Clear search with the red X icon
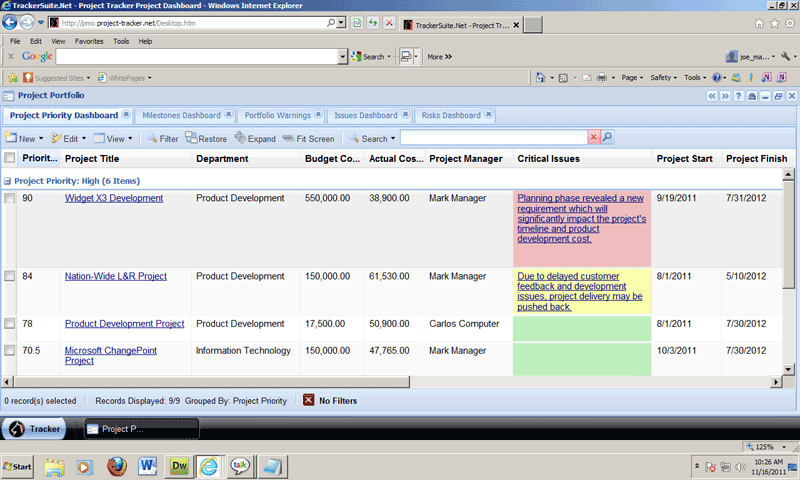Viewport: 800px width, 480px height. [x=593, y=137]
